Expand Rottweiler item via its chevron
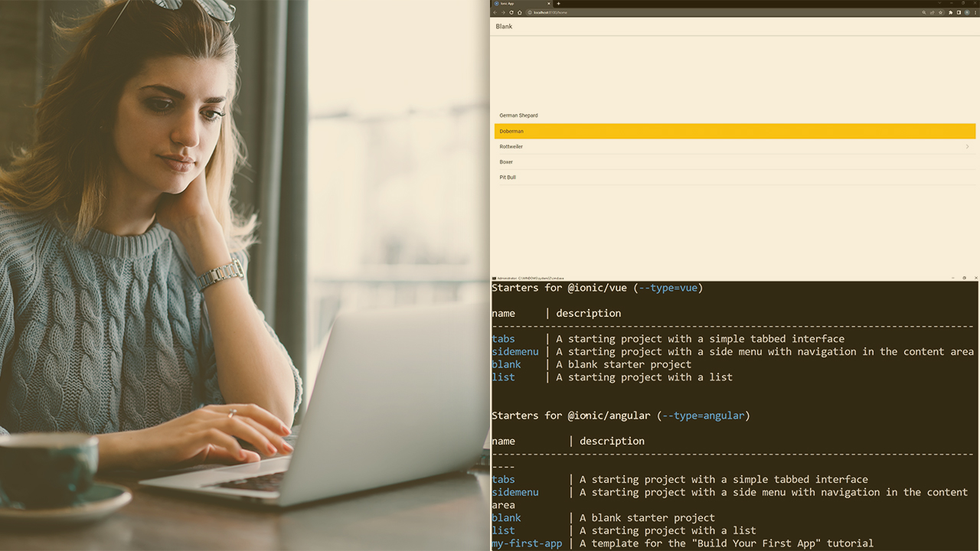The image size is (980, 551). coord(967,147)
